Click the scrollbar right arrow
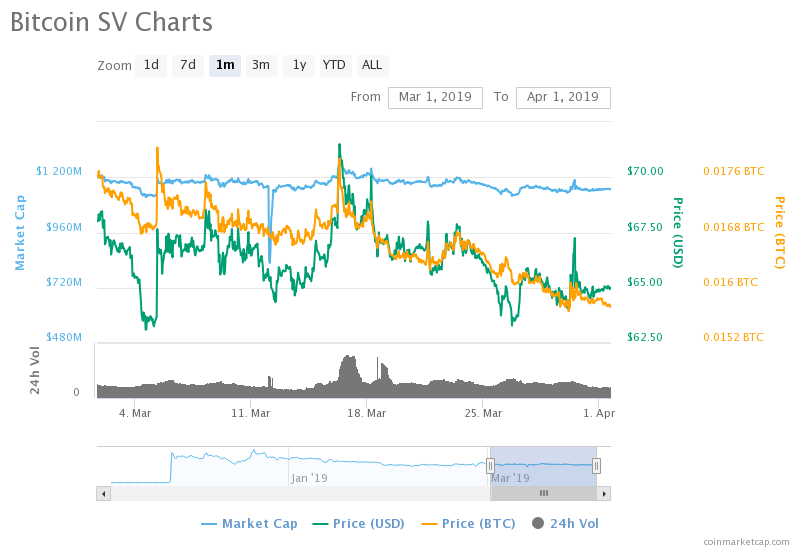The height and width of the screenshot is (550, 800). [x=604, y=493]
